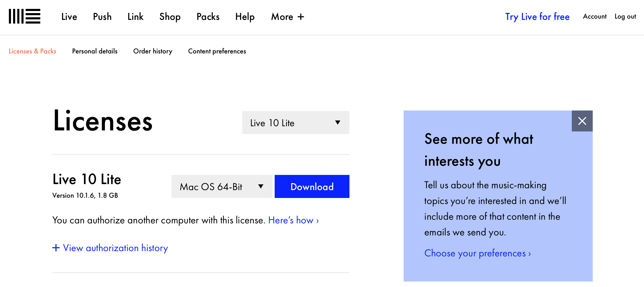Click the Ableton logo icon
This screenshot has width=644, height=287.
[x=25, y=16]
